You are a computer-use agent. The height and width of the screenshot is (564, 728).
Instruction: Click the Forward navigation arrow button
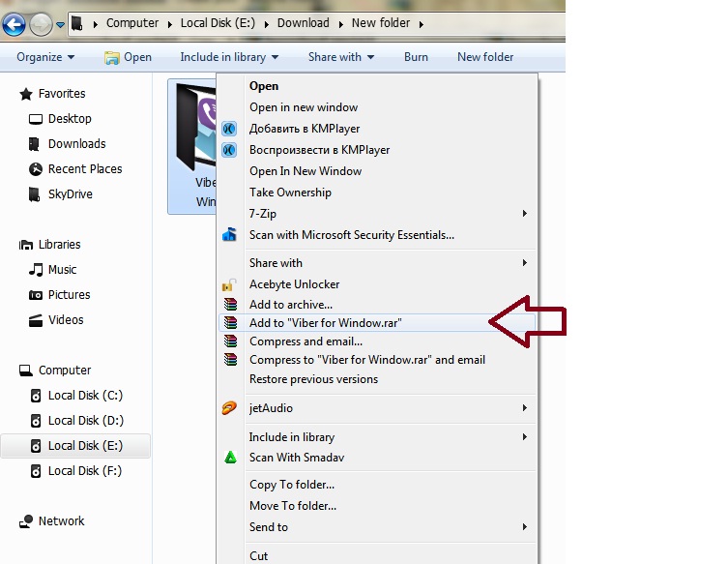pos(41,24)
